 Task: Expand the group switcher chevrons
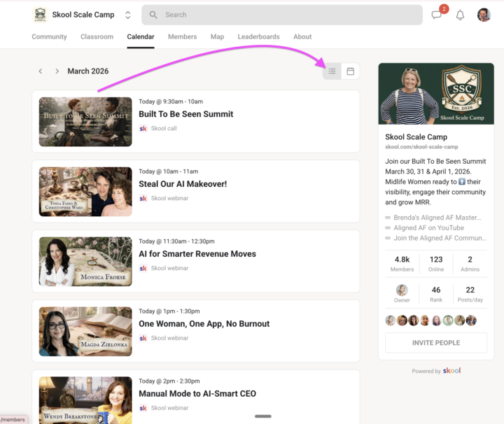127,15
